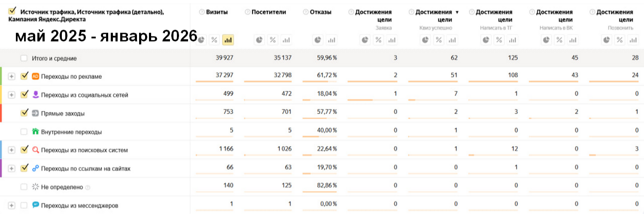Uncheck the Переходы по рекламе row checkbox
This screenshot has width=644, height=214.
[24, 76]
